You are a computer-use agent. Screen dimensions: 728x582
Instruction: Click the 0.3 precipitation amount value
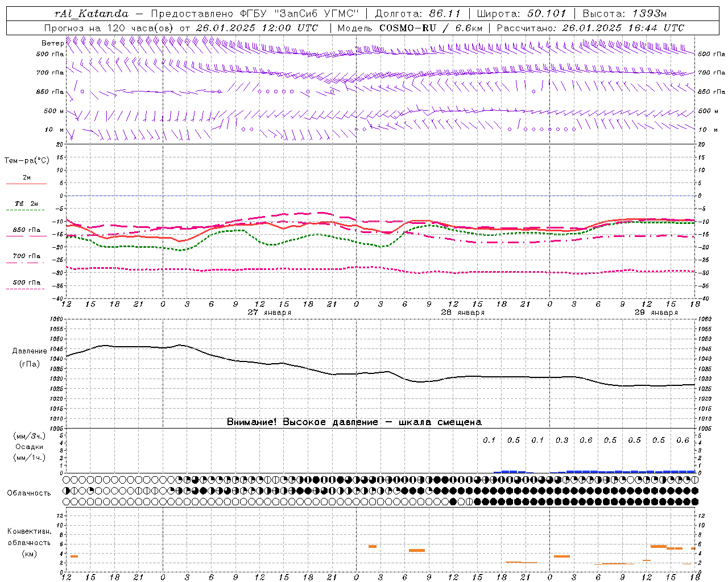point(562,440)
